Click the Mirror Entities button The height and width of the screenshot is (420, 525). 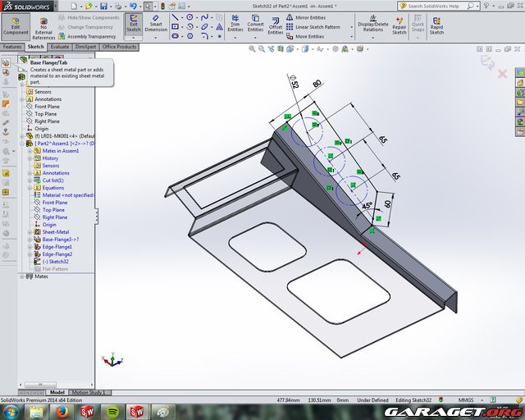click(308, 17)
